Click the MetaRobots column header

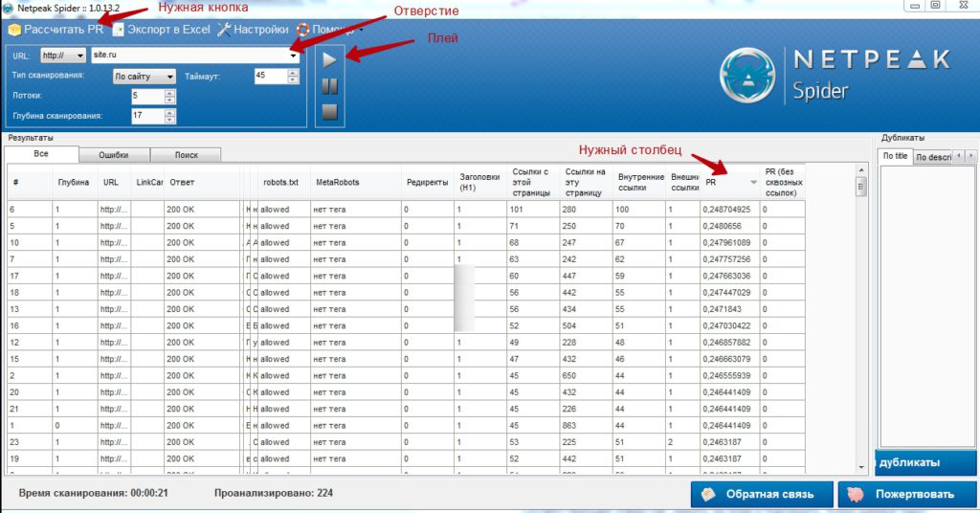356,183
